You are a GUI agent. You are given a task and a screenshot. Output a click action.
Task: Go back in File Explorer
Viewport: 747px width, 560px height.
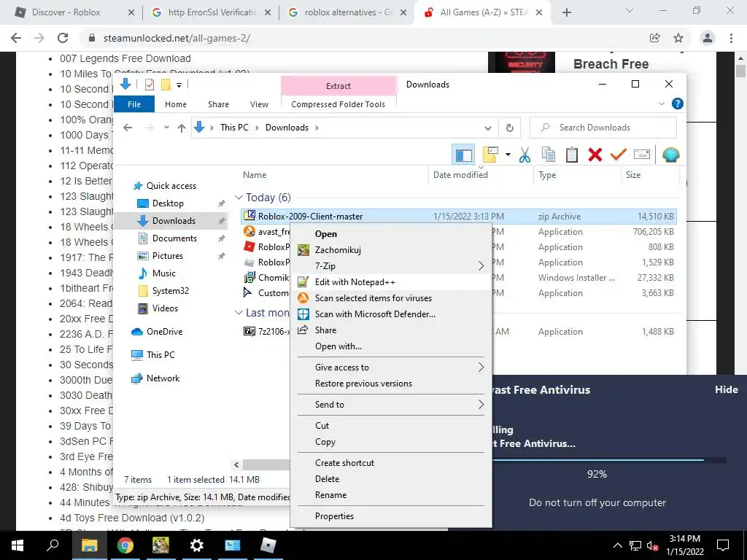[128, 128]
